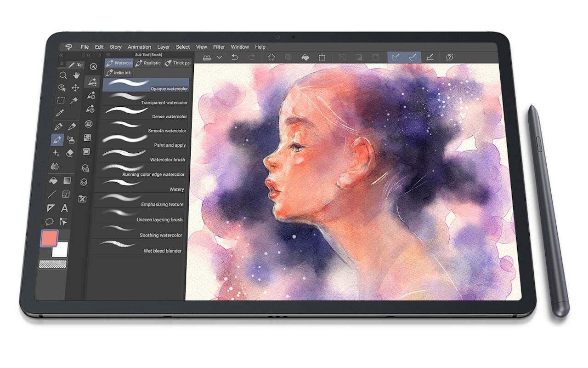Select the Figure line tool
This screenshot has height=368, width=588.
click(52, 194)
